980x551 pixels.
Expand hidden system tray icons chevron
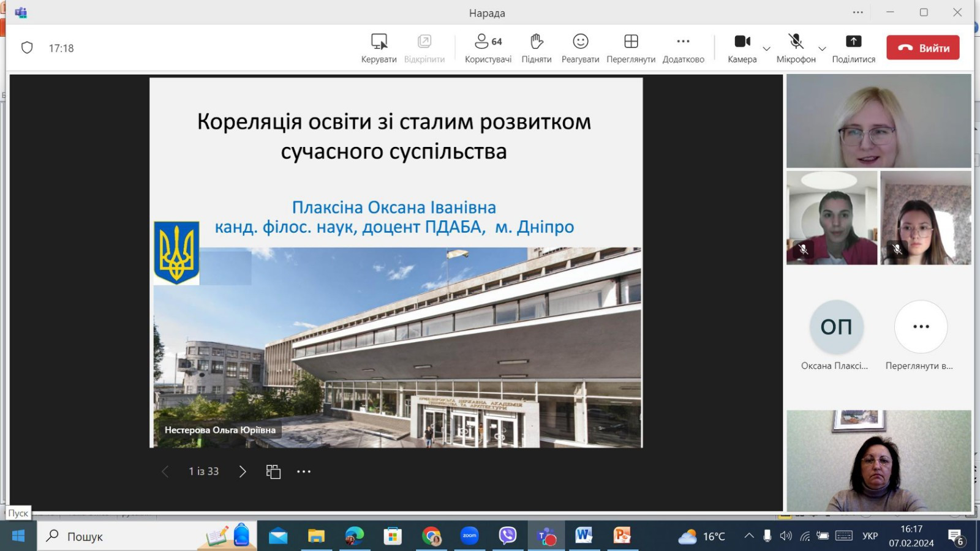[x=748, y=536]
